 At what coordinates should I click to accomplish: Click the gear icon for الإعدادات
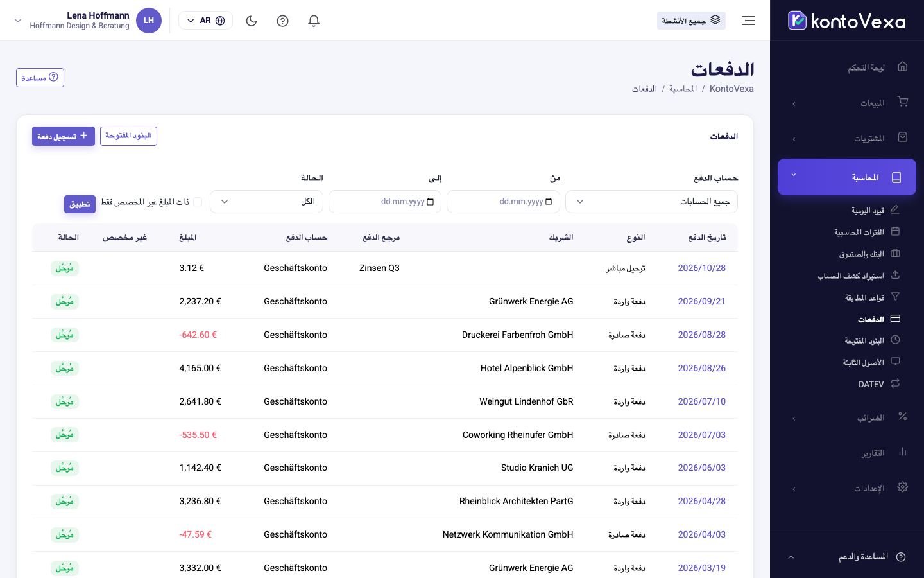(x=903, y=487)
